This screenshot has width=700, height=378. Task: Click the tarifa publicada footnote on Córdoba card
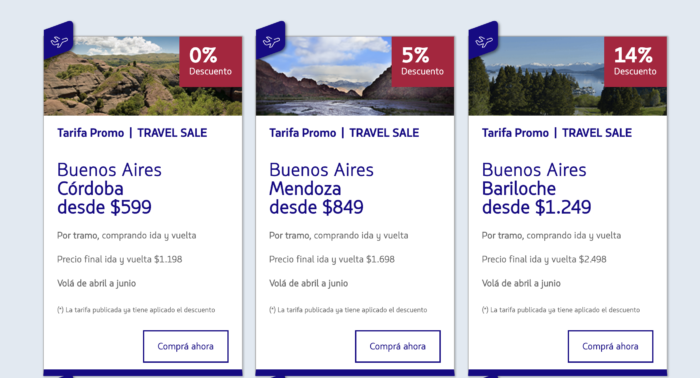[136, 310]
